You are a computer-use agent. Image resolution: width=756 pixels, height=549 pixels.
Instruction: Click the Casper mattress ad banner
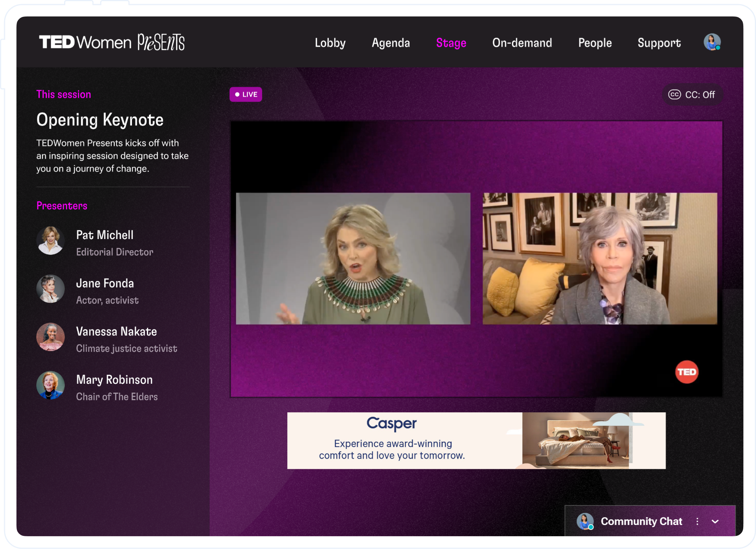476,440
